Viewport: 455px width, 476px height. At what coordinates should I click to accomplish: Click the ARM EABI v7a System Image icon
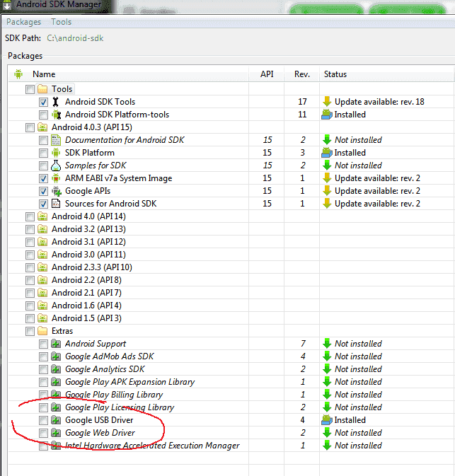pos(56,178)
